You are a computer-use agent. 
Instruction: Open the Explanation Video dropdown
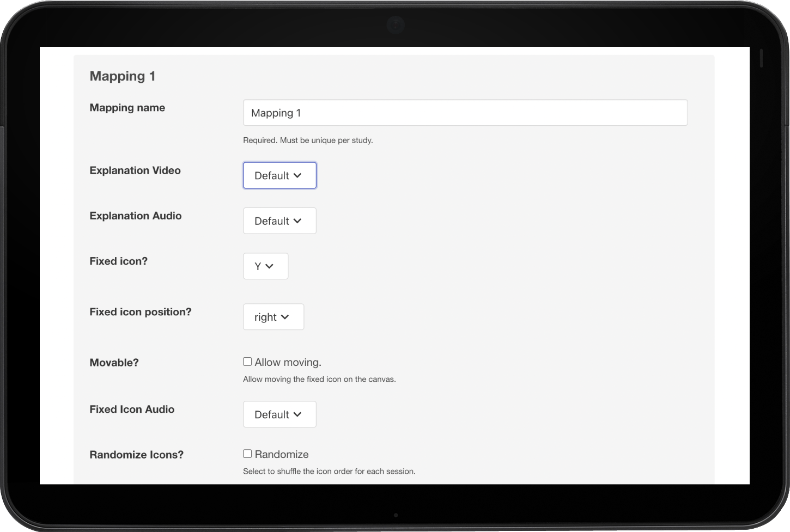pos(279,175)
